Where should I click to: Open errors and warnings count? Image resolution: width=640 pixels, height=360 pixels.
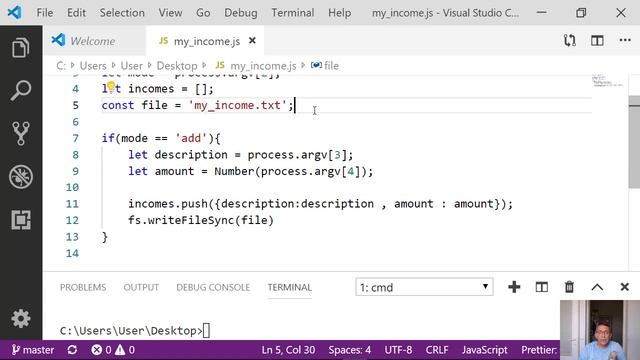pos(113,350)
